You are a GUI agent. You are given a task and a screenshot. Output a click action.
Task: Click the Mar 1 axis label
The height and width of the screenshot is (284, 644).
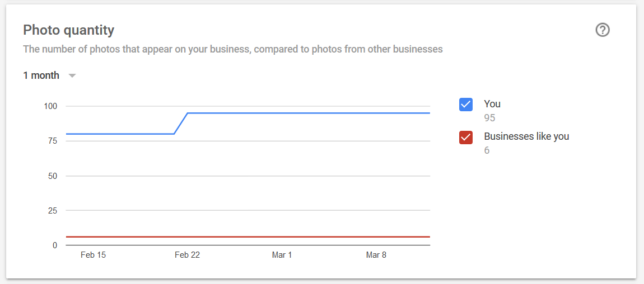click(282, 255)
